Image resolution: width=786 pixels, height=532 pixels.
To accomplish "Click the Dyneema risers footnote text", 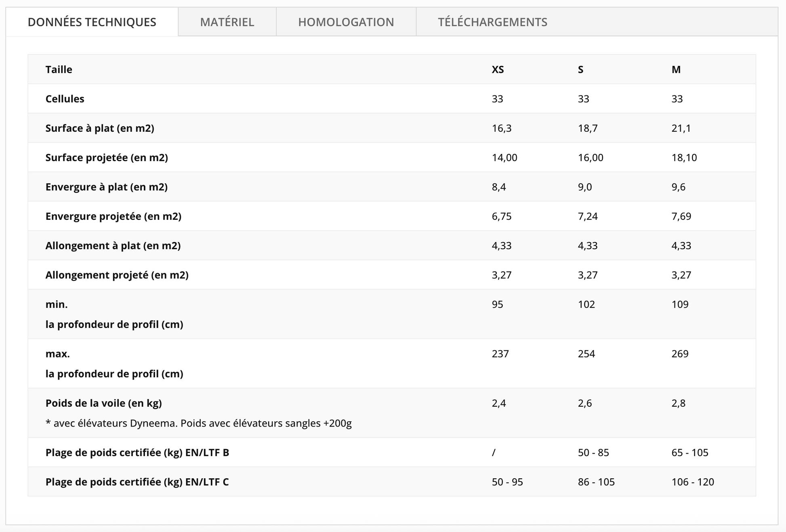I will (x=198, y=423).
